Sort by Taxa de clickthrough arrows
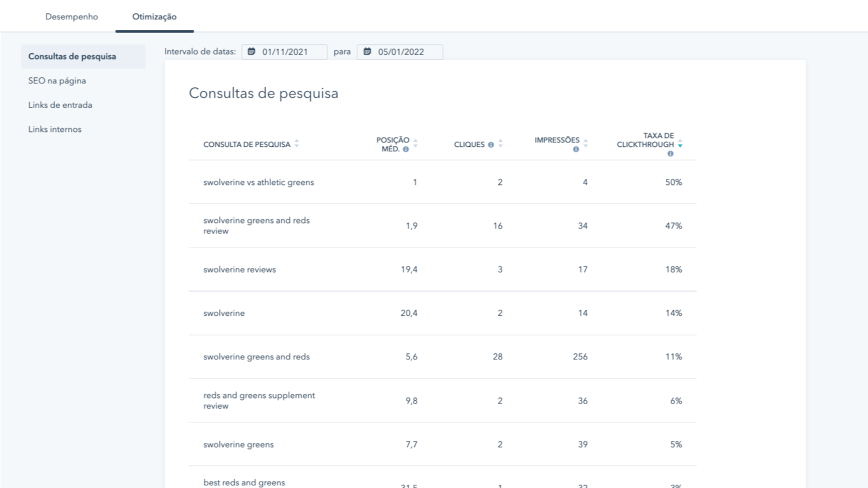The height and width of the screenshot is (488, 868). [x=680, y=144]
